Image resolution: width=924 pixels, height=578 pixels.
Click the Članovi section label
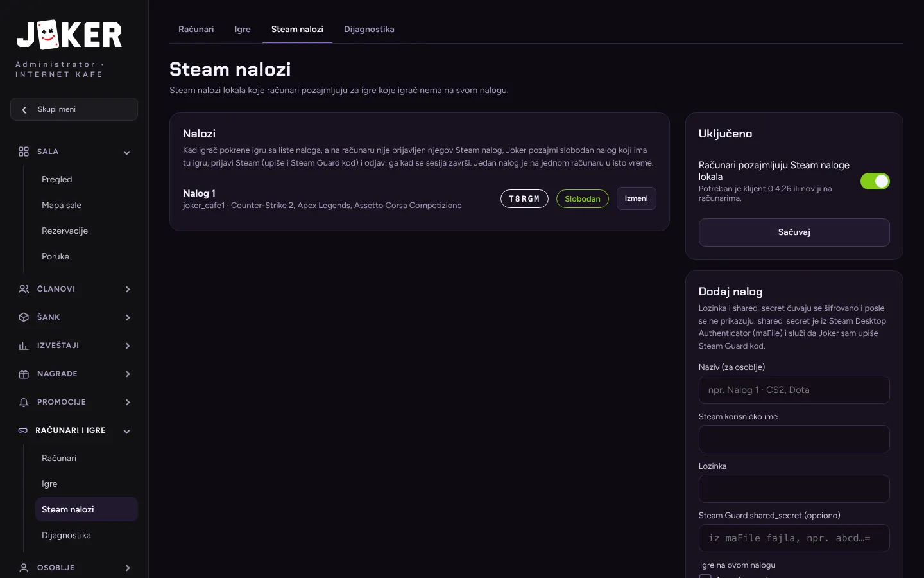tap(56, 289)
